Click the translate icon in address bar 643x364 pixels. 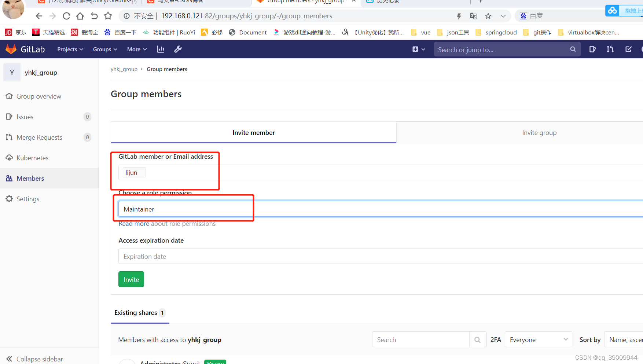coord(473,16)
